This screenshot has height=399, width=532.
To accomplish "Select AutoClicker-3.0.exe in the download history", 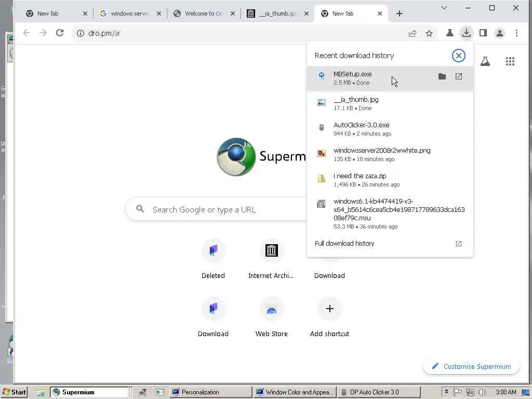I will click(390, 129).
